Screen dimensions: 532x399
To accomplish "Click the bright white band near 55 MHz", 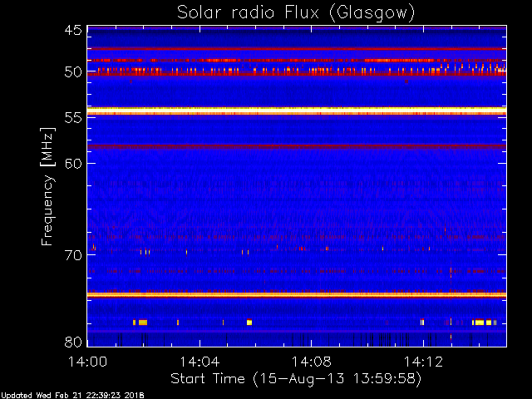I will (x=297, y=111).
